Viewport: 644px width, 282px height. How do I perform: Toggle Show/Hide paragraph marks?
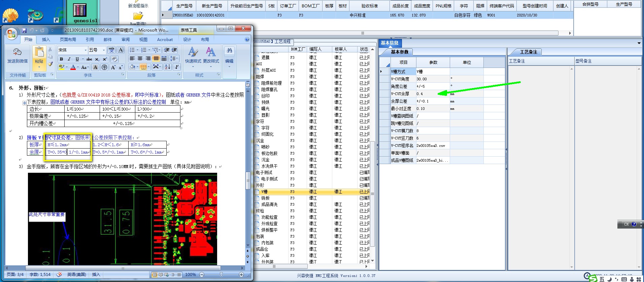pos(177,67)
